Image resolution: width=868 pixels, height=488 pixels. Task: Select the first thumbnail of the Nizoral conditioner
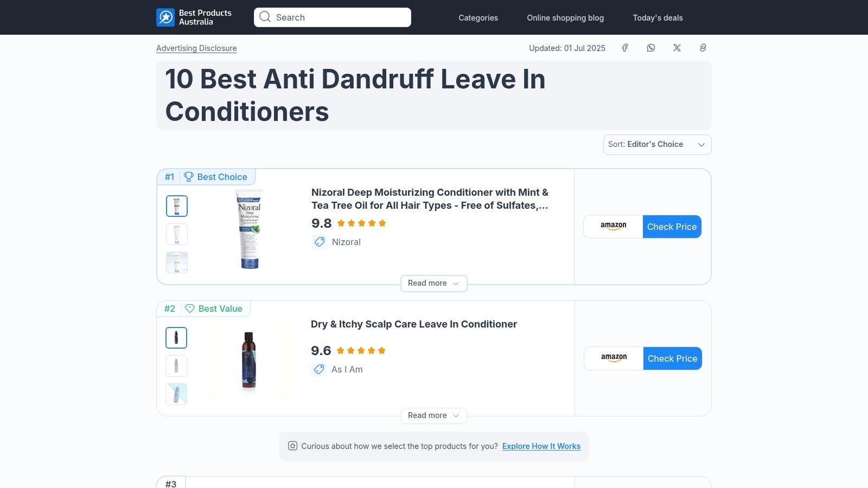coord(176,206)
